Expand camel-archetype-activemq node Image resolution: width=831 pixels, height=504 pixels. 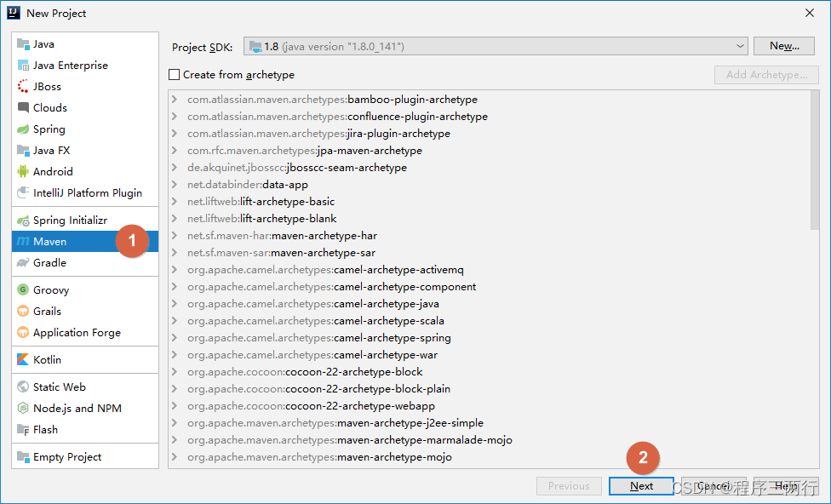(175, 270)
